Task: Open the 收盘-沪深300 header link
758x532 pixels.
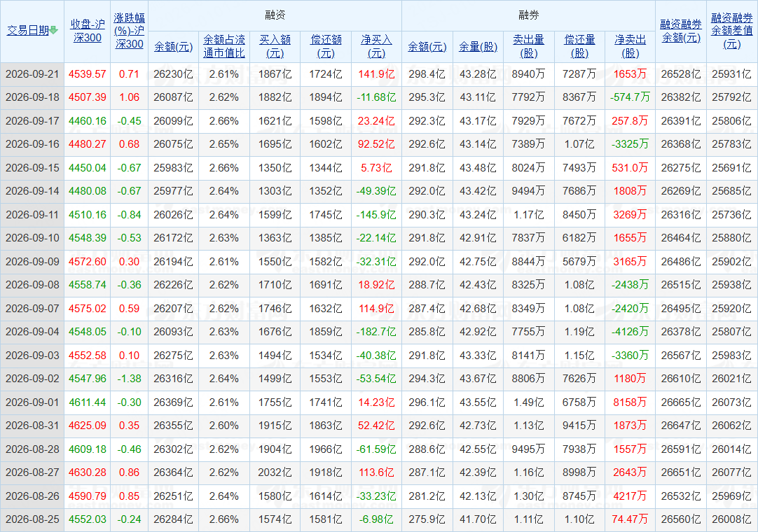Action: 87,31
